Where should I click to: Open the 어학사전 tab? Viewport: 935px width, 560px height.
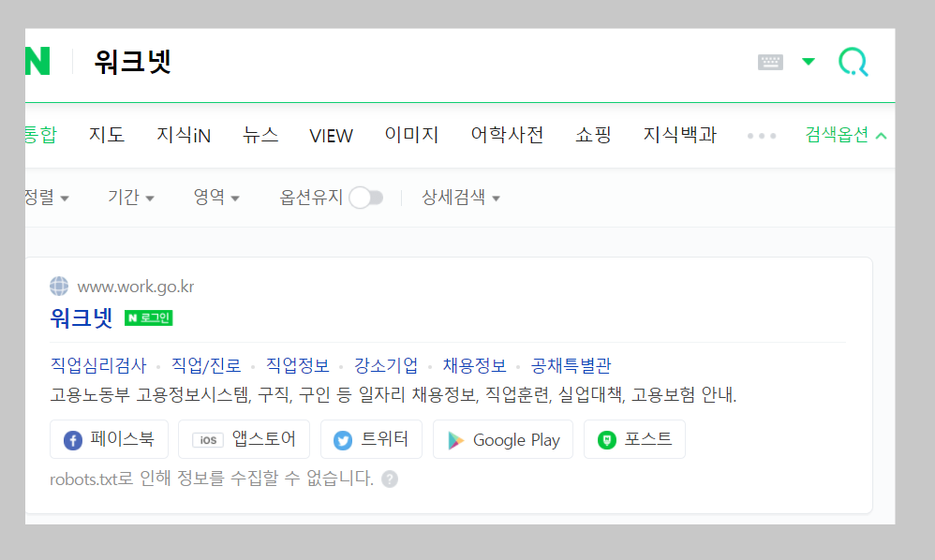point(508,135)
